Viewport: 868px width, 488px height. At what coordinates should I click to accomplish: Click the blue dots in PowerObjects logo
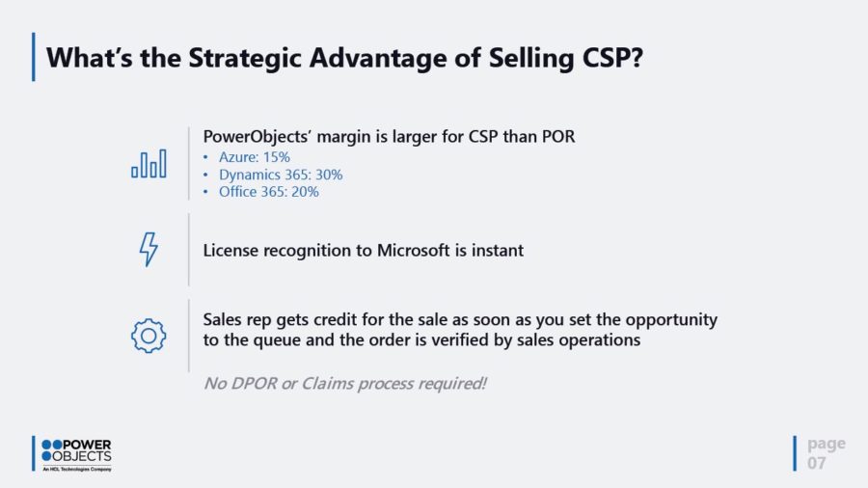pyautogui.click(x=53, y=445)
